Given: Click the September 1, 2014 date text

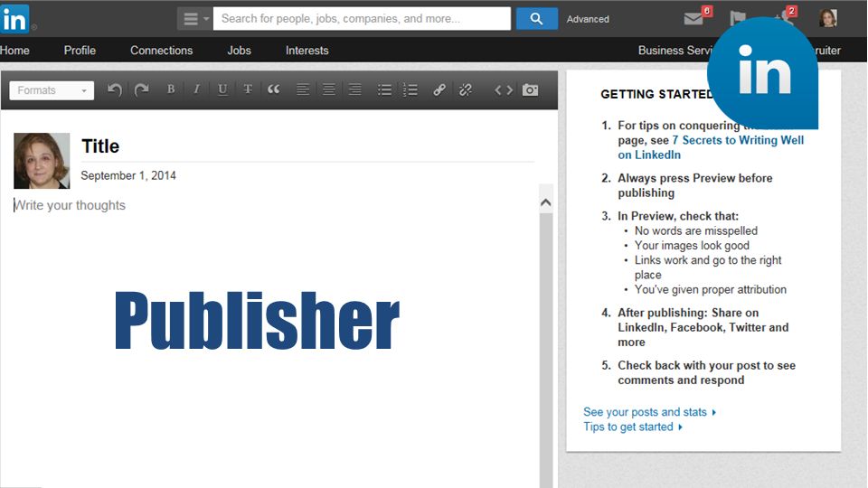Looking at the screenshot, I should pos(128,175).
